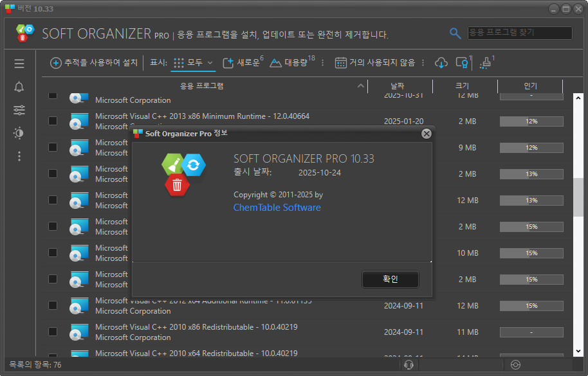Image resolution: width=588 pixels, height=376 pixels.
Task: Click the 15% popularity bar of 10 MB row
Action: (x=531, y=253)
